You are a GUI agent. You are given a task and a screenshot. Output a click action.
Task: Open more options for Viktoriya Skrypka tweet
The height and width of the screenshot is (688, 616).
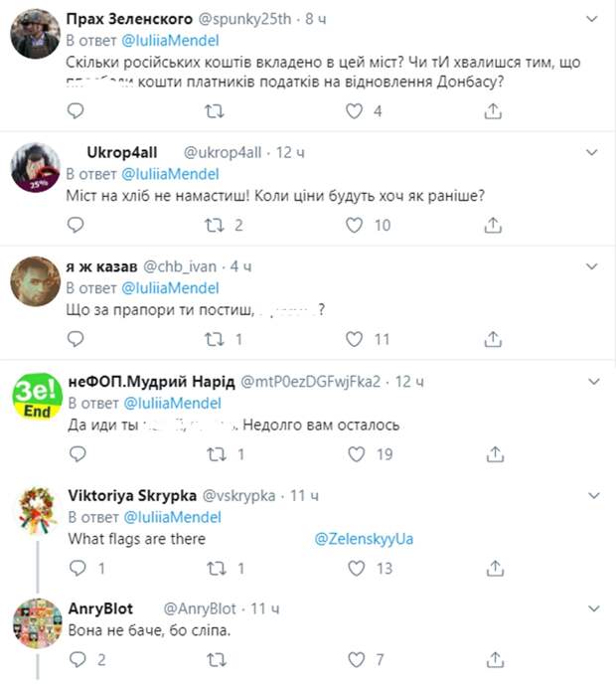[x=593, y=495]
